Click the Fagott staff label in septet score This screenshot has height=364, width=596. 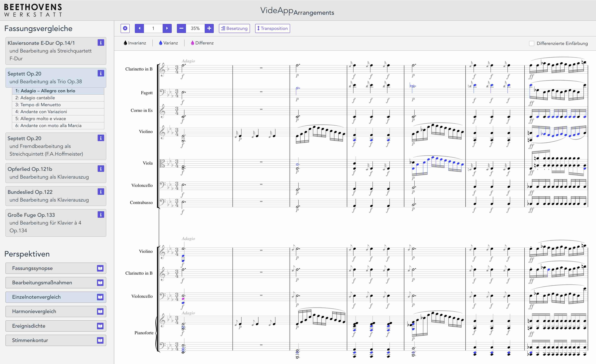click(147, 93)
